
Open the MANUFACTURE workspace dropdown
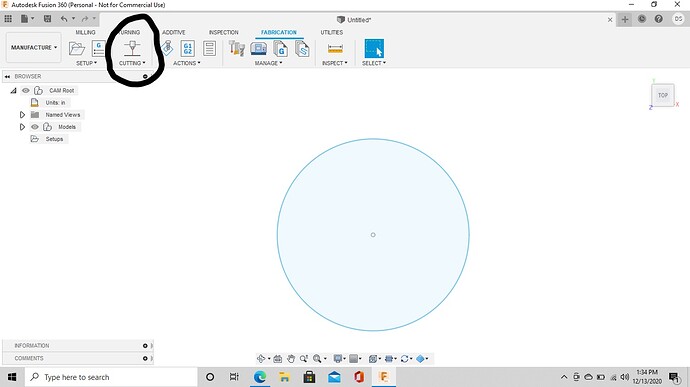click(x=33, y=47)
